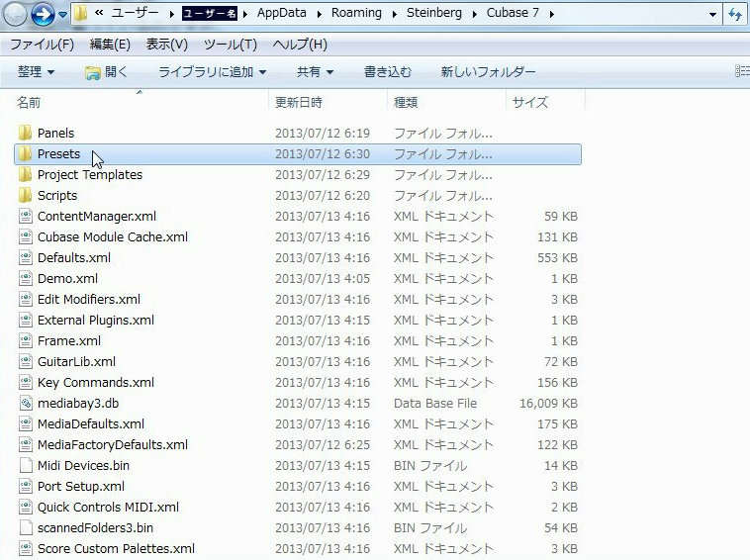The width and height of the screenshot is (750, 560).
Task: Click the 書き込む button
Action: tap(387, 72)
